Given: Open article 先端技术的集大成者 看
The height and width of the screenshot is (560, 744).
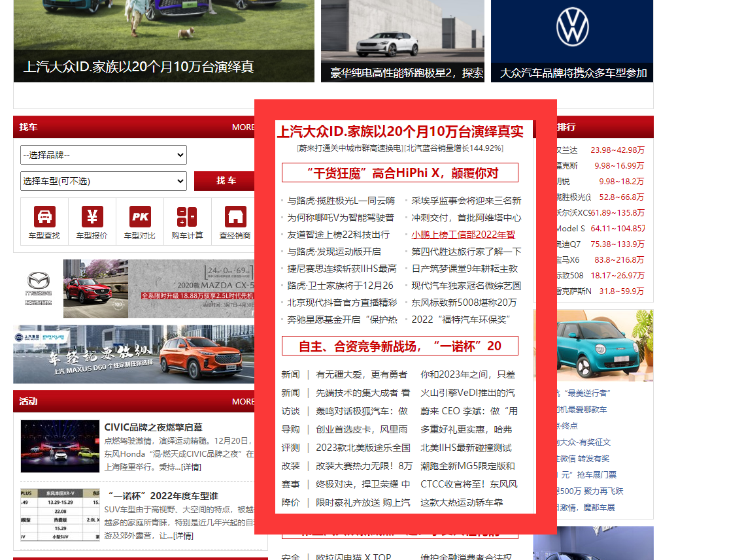Looking at the screenshot, I should [363, 393].
